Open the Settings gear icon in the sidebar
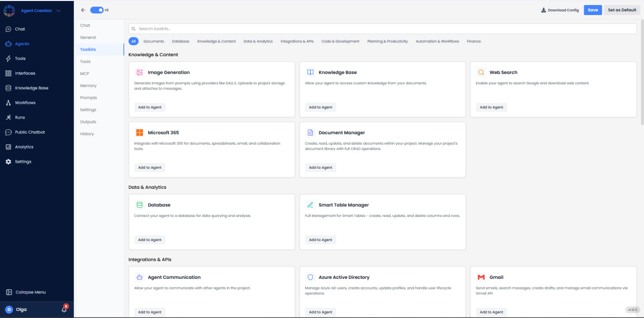 [x=8, y=162]
